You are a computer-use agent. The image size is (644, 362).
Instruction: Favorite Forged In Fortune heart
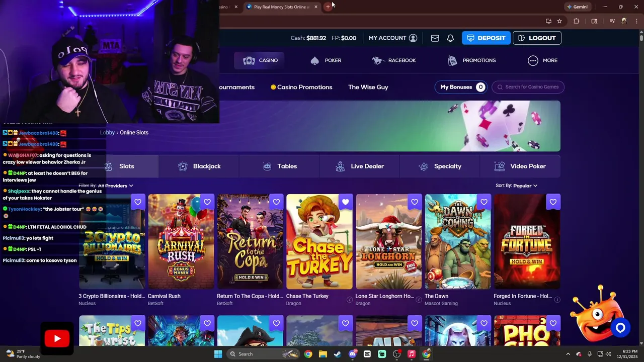(x=553, y=202)
